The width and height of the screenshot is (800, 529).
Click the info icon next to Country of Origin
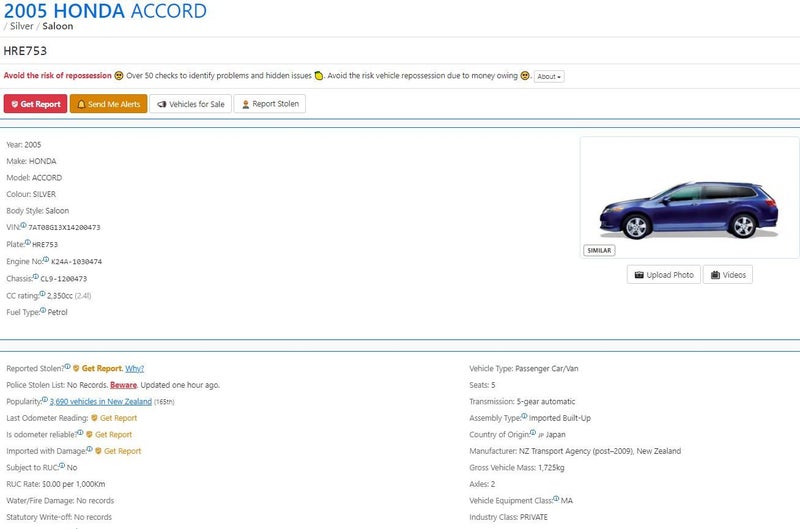(x=533, y=433)
